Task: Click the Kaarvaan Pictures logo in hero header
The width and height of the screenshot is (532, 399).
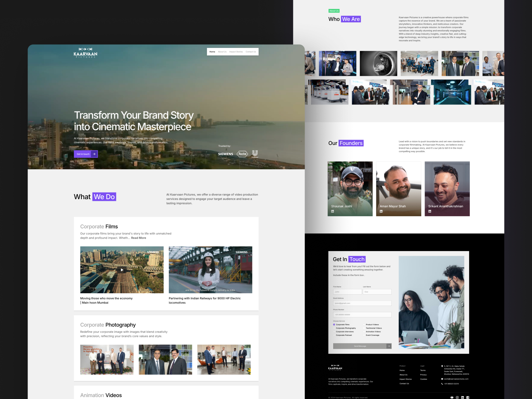Action: click(85, 53)
